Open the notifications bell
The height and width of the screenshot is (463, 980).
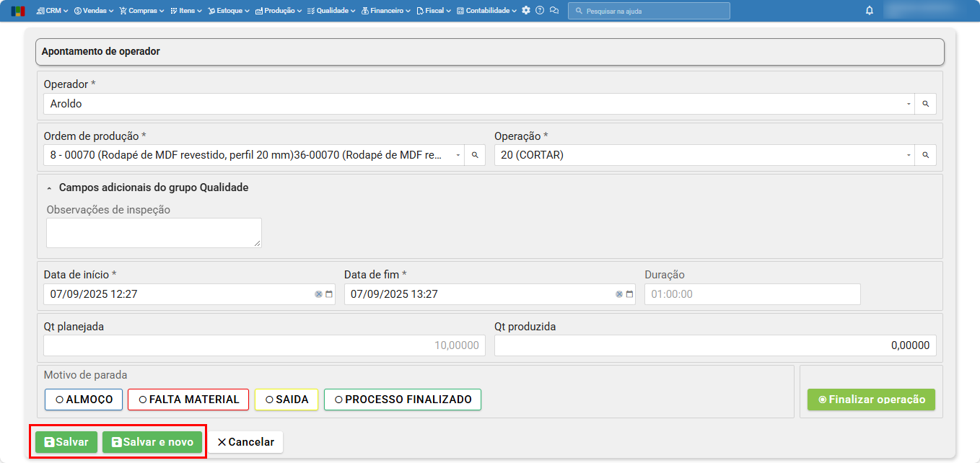point(870,11)
